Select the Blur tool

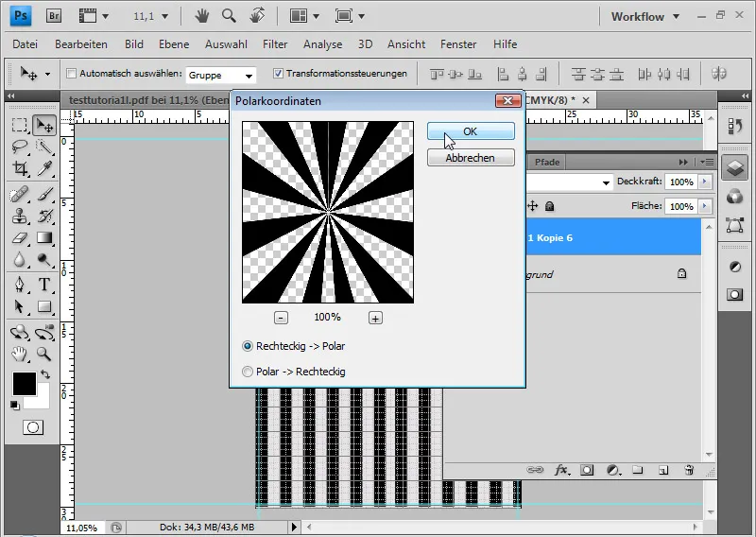coord(19,260)
